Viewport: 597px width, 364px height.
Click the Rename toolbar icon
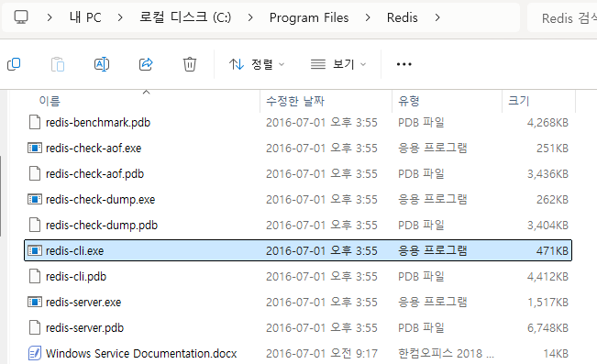pyautogui.click(x=102, y=64)
